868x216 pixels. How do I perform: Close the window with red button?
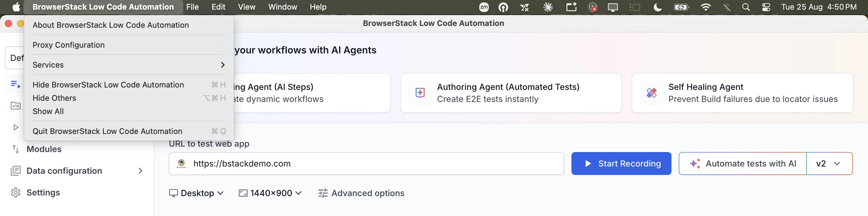point(8,24)
